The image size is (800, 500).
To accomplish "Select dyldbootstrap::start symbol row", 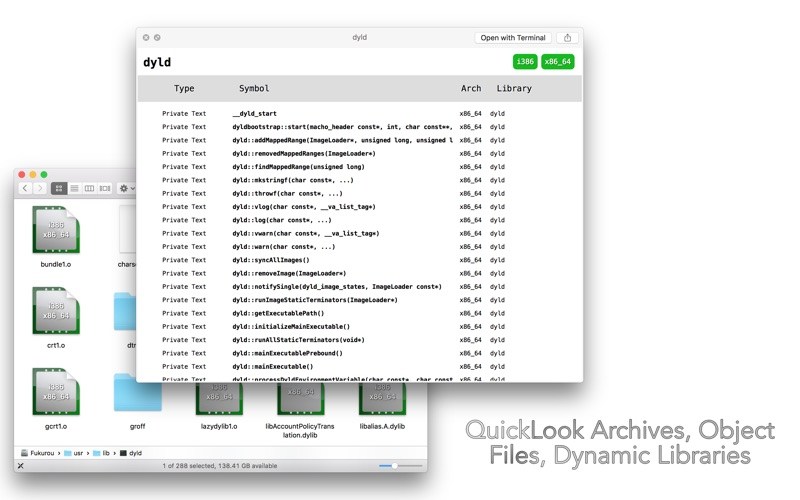I will [360, 127].
